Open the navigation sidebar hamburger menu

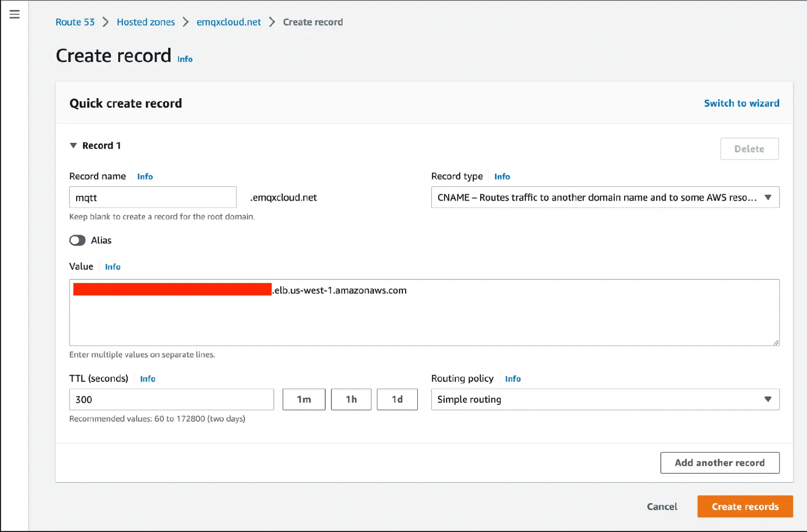point(14,14)
